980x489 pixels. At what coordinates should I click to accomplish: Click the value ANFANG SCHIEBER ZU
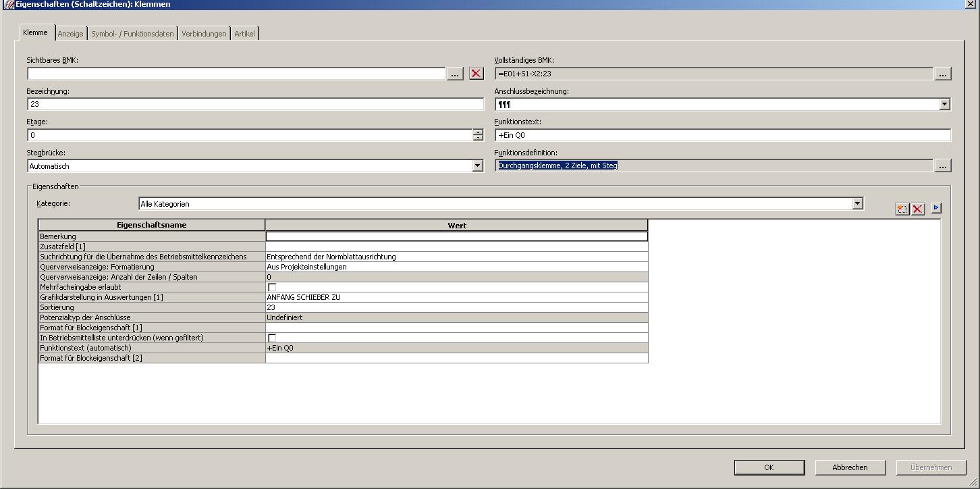(457, 297)
